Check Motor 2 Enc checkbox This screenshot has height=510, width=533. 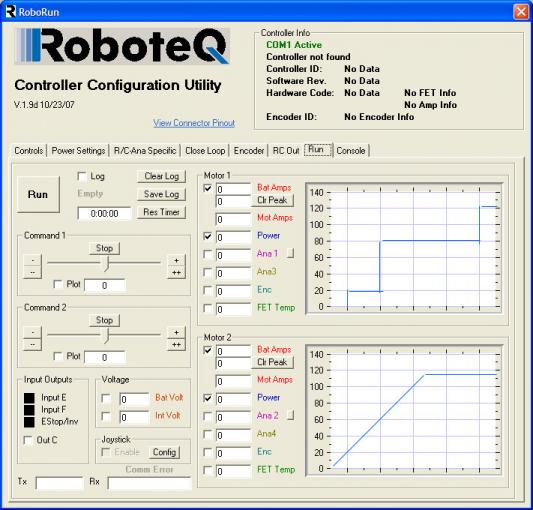pos(207,452)
